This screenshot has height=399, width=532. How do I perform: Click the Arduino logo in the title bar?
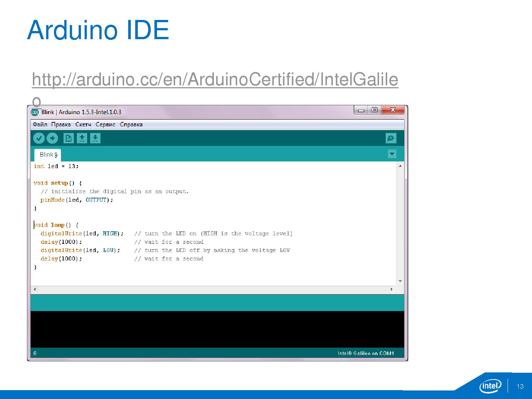pos(35,112)
